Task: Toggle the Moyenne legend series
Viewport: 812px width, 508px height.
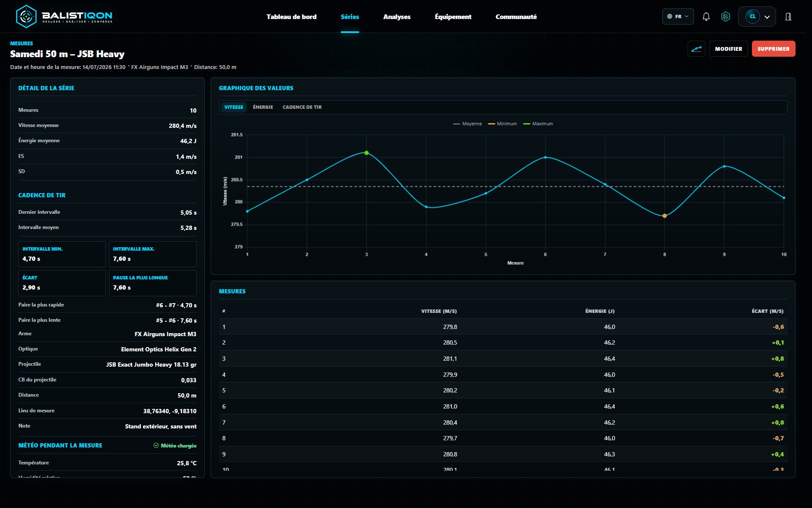Action: tap(467, 124)
